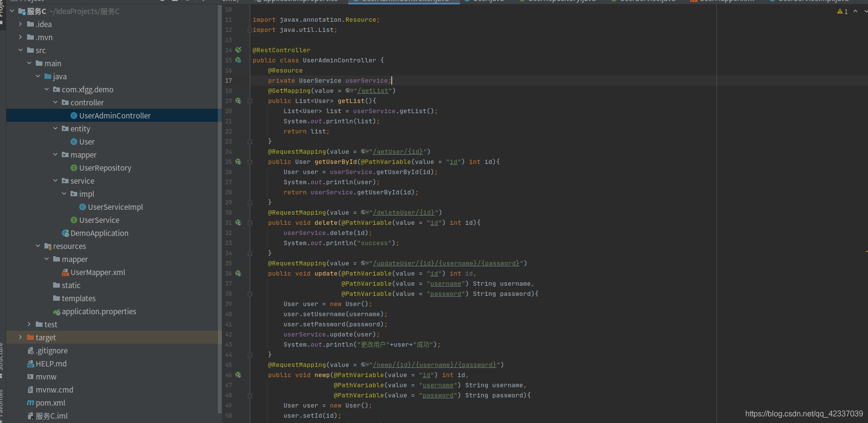Select mvnw.cmd file
This screenshot has width=868, height=423.
(x=50, y=390)
